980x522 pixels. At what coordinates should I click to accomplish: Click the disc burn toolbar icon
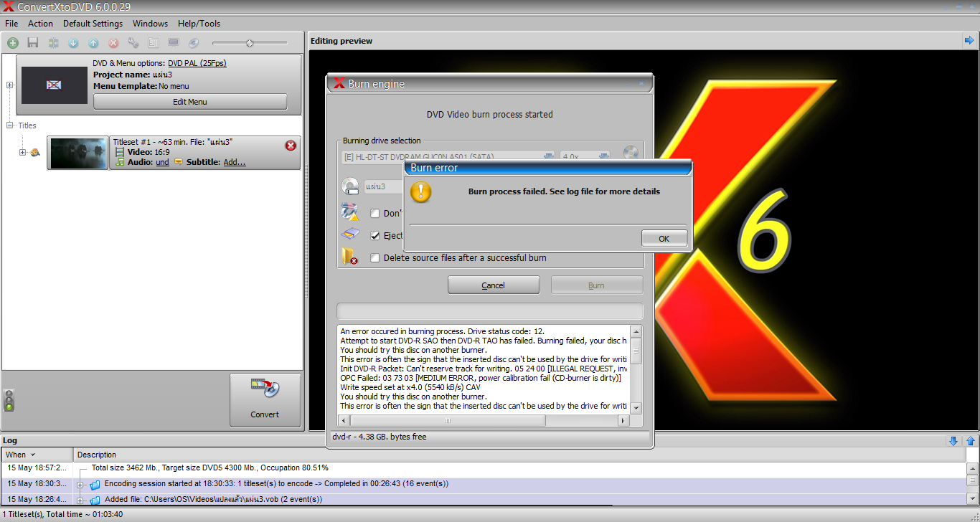pyautogui.click(x=194, y=43)
